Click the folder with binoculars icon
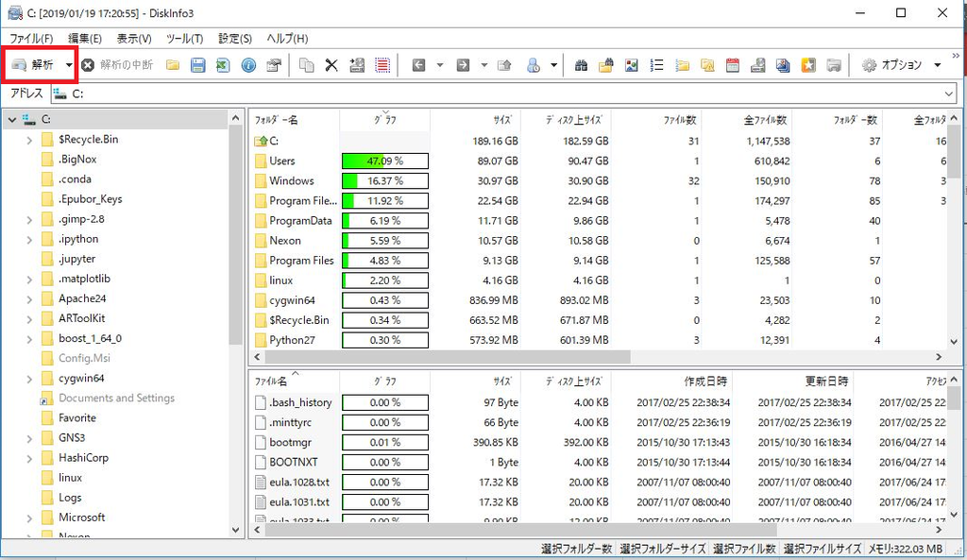The height and width of the screenshot is (560, 967). pyautogui.click(x=606, y=65)
